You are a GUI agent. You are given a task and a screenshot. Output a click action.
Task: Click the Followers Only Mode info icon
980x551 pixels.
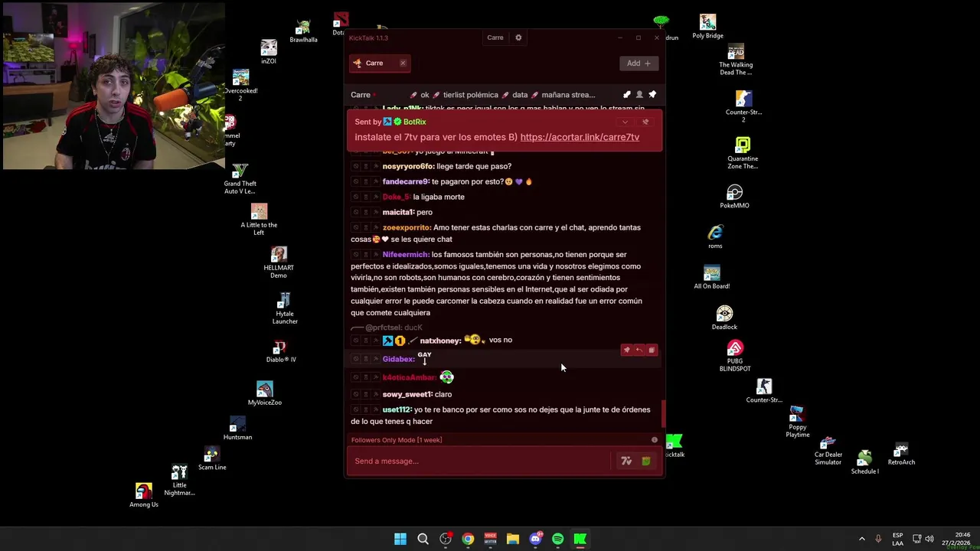[x=655, y=440]
